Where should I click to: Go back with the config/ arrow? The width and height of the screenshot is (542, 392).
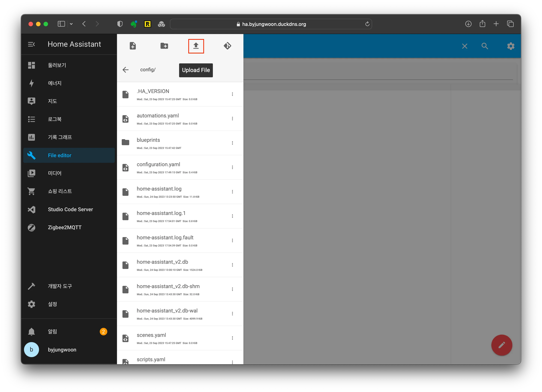[x=125, y=70]
